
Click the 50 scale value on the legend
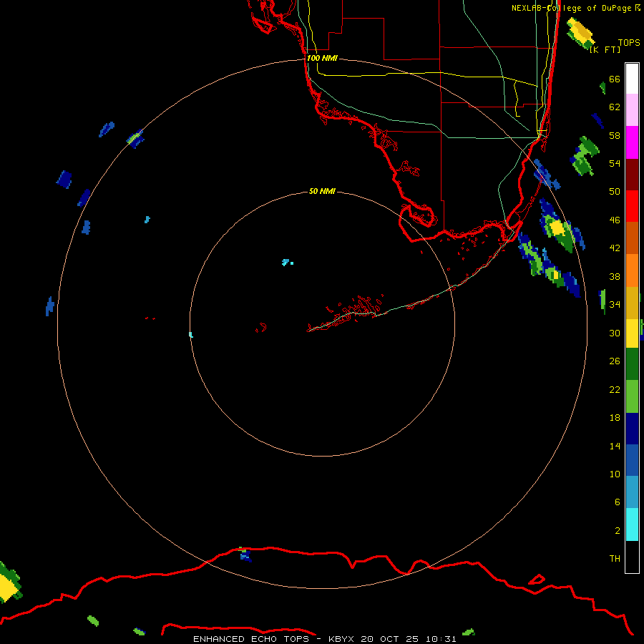tap(615, 191)
